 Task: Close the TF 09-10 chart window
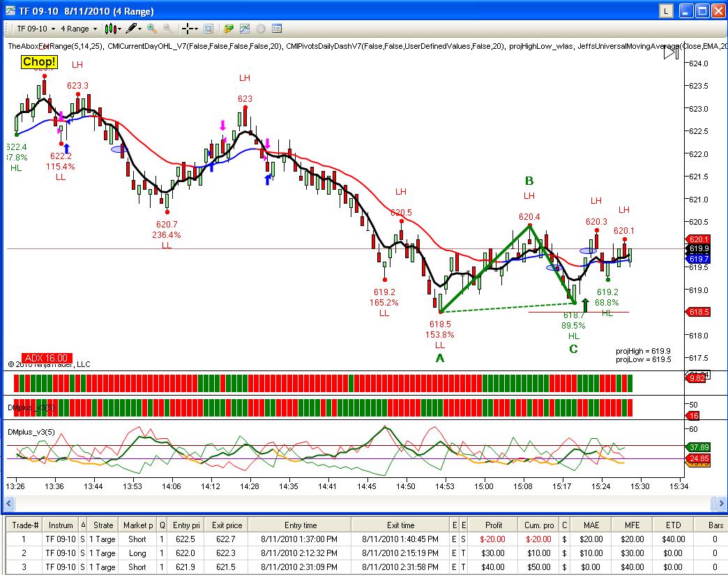tap(719, 11)
